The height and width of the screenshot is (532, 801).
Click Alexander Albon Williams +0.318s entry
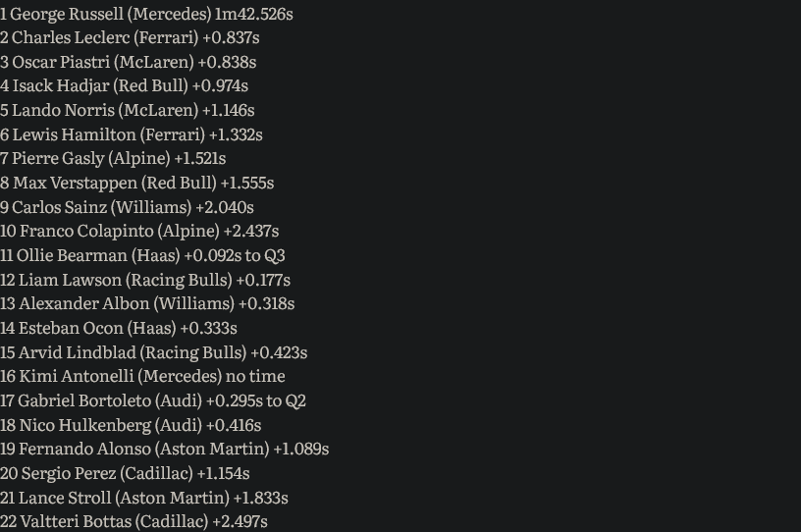point(147,303)
